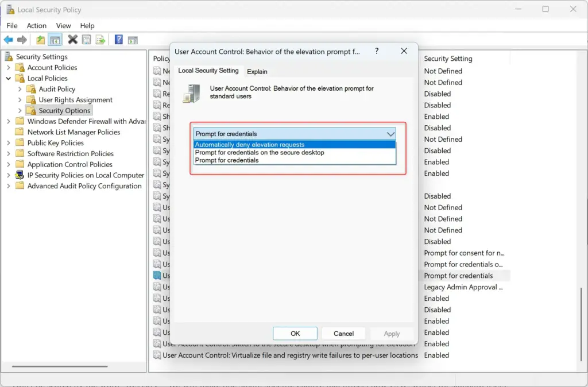
Task: Click the Network List Manager Policies folder icon
Action: pyautogui.click(x=20, y=132)
